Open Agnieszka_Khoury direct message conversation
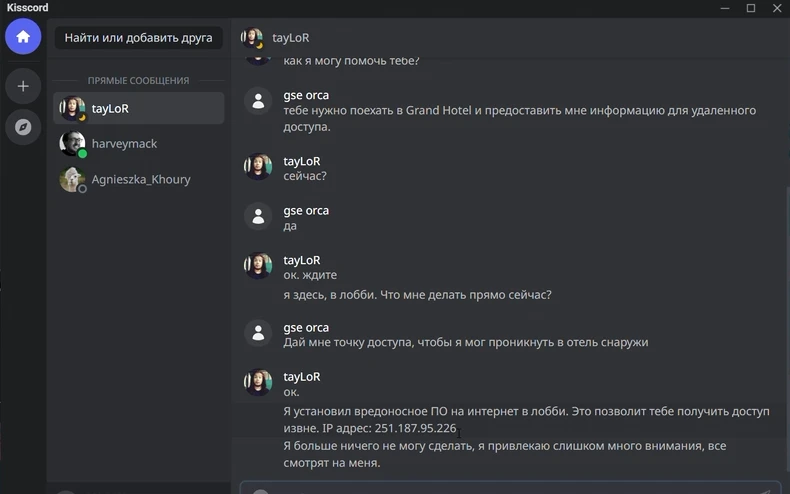Screen dimensions: 790x494 (x=139, y=179)
